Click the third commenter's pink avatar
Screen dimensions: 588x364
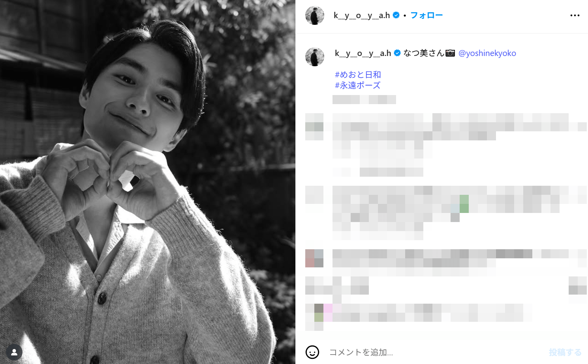click(314, 258)
